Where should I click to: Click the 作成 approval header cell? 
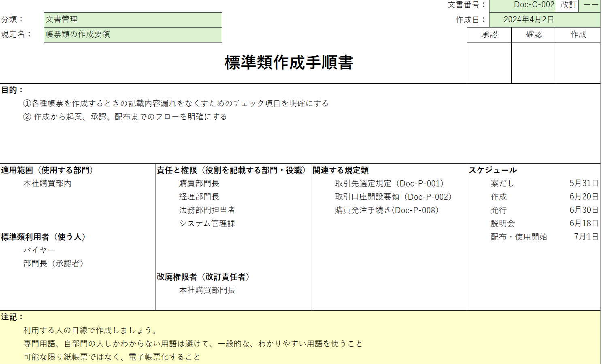(x=578, y=34)
